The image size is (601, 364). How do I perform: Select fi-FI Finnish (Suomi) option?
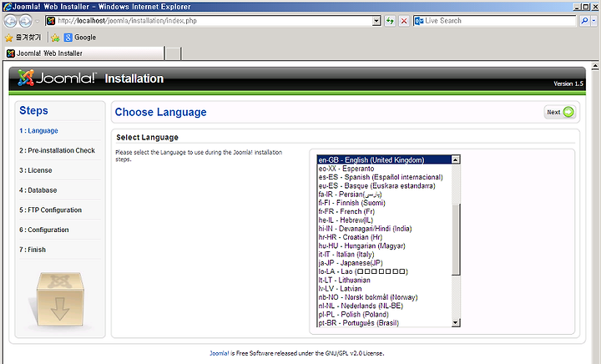coord(385,203)
